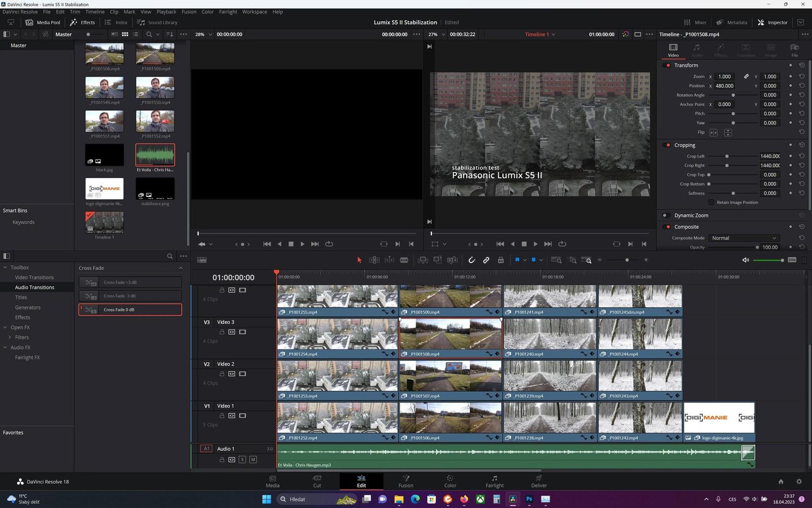The height and width of the screenshot is (508, 812).
Task: Click the Media Pool button
Action: tap(43, 22)
